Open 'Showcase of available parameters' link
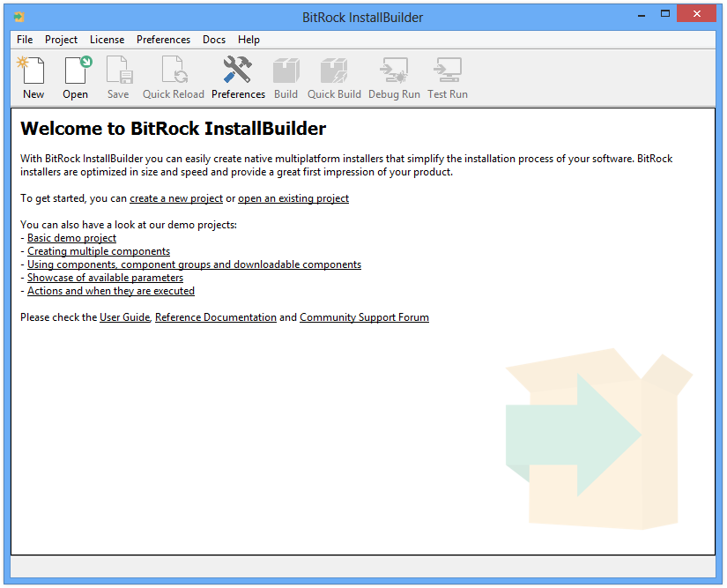This screenshot has height=588, width=727. (x=105, y=278)
